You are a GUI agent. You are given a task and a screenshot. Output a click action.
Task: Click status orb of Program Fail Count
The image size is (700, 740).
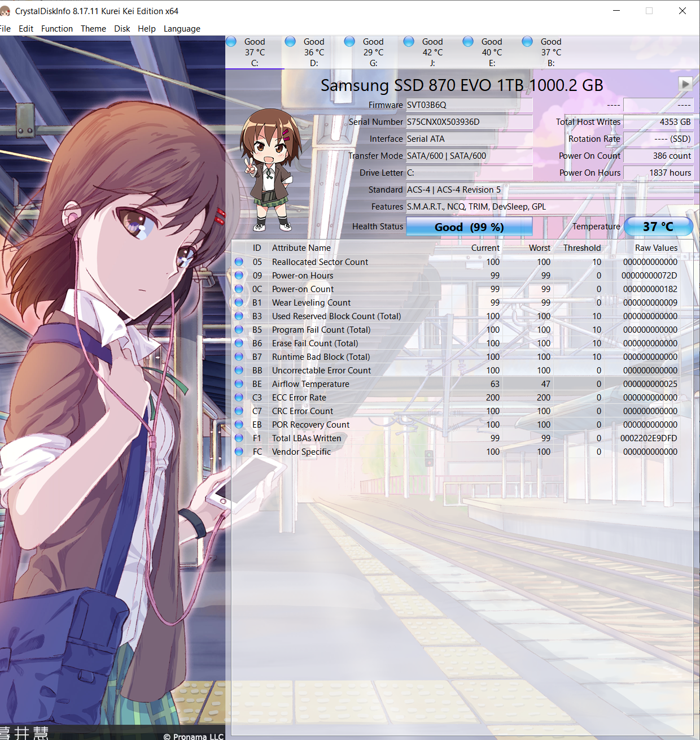[239, 329]
